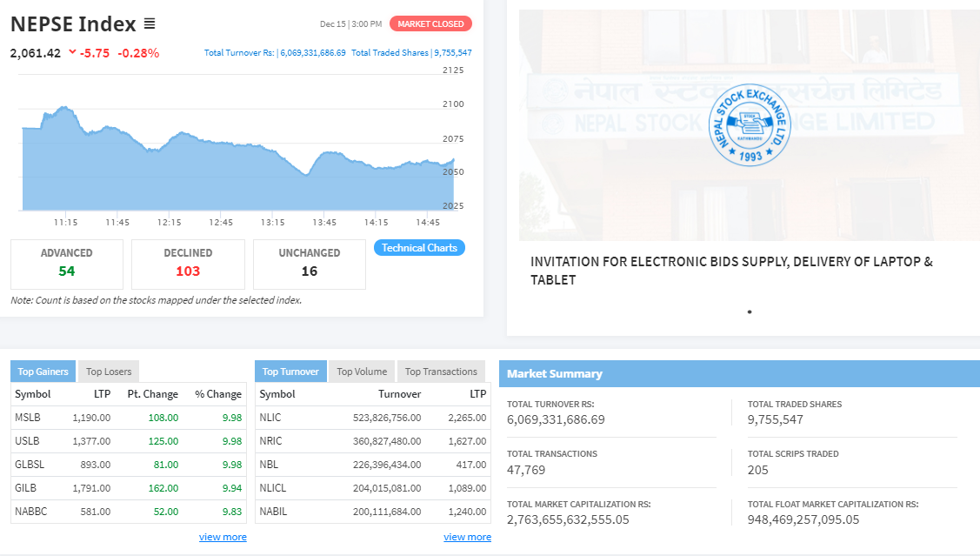The height and width of the screenshot is (556, 980).
Task: Click the Total Transactions value 47,769
Action: (525, 470)
